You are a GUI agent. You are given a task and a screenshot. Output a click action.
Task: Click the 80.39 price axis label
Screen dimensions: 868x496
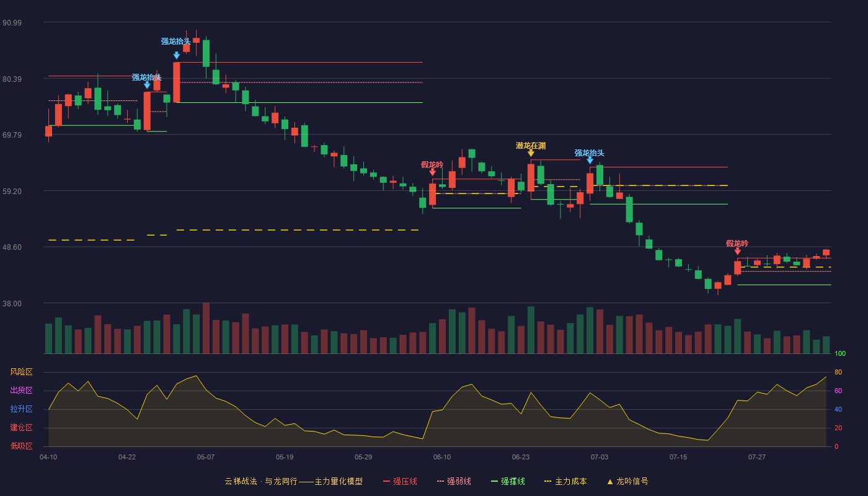coord(12,79)
